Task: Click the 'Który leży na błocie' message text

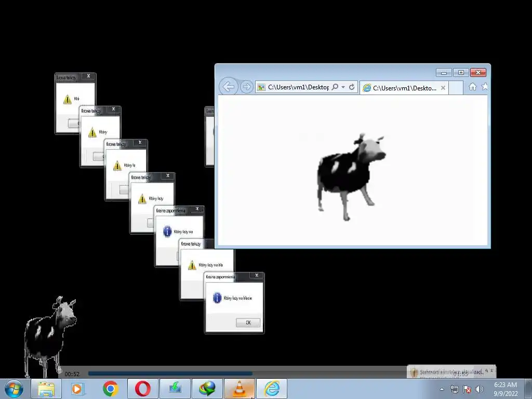Action: pos(238,298)
